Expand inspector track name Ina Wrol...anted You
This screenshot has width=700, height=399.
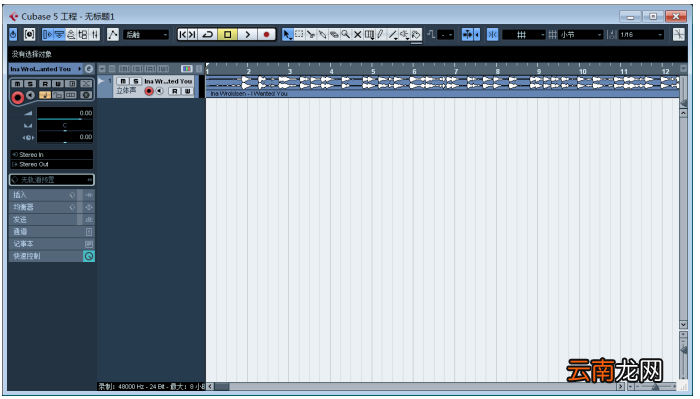[x=46, y=69]
